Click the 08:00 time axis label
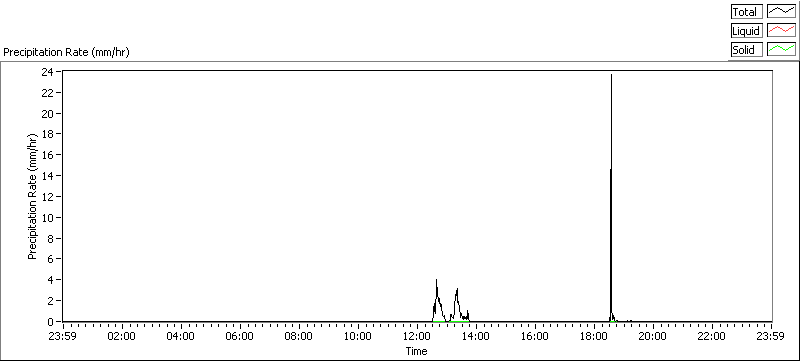Screen dimensions: 800x361 point(299,337)
